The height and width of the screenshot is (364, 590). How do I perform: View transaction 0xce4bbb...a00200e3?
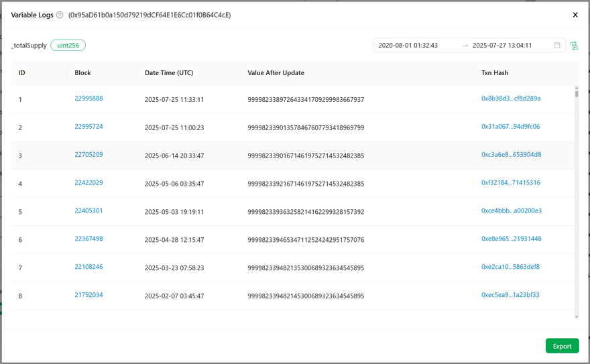pyautogui.click(x=511, y=211)
